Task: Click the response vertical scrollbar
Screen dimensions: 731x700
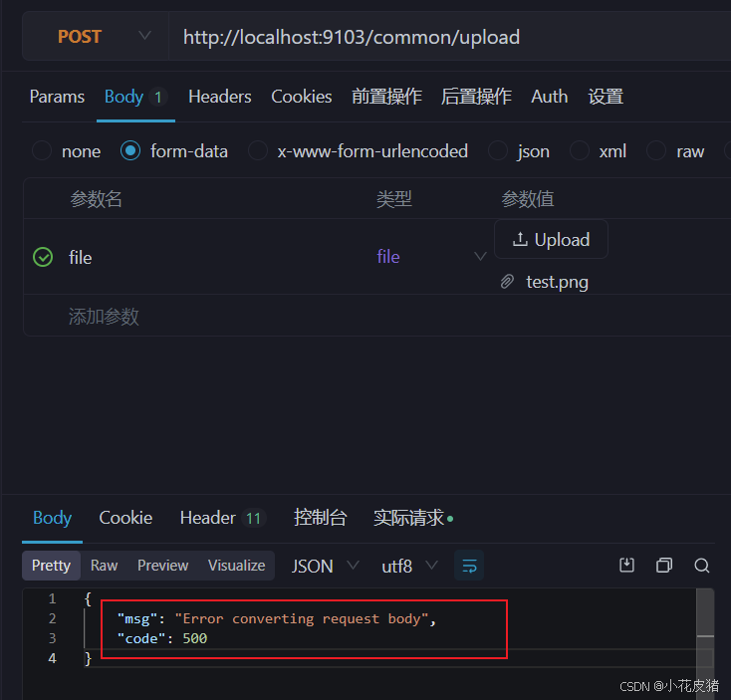Action: 705,643
